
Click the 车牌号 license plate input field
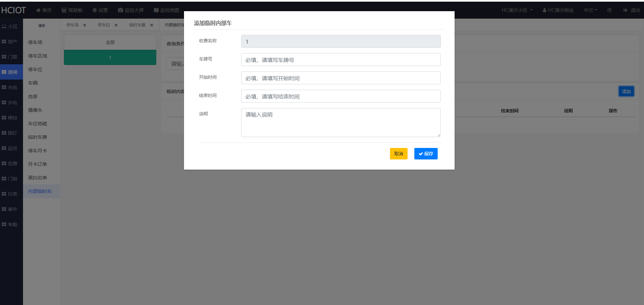click(x=341, y=60)
